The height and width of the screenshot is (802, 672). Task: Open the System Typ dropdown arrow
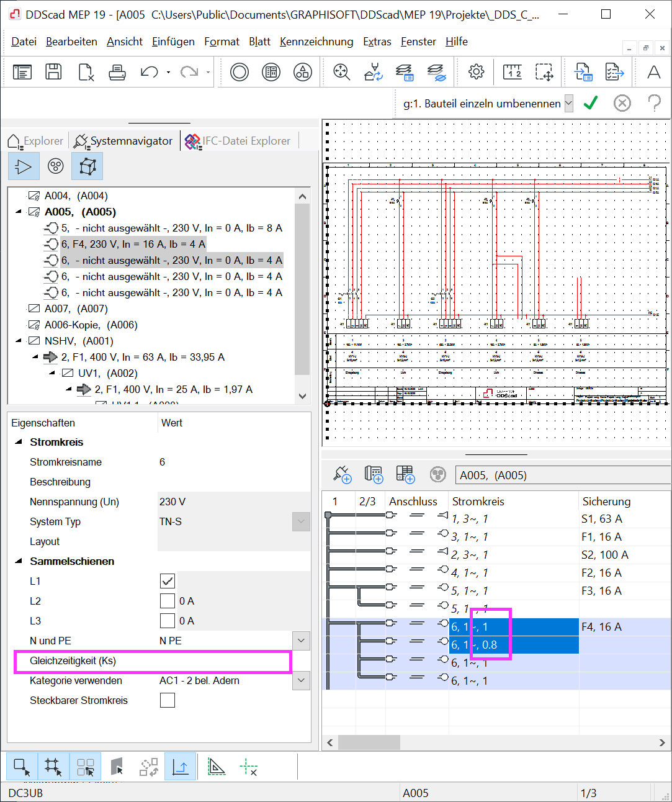[301, 521]
